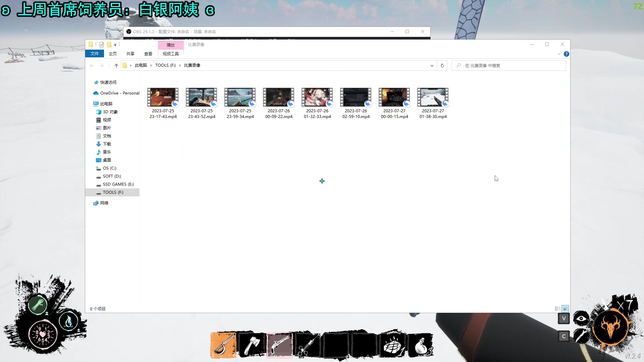644x362 pixels.
Task: Click 比赛录像 in the address breadcrumb
Action: tap(192, 65)
